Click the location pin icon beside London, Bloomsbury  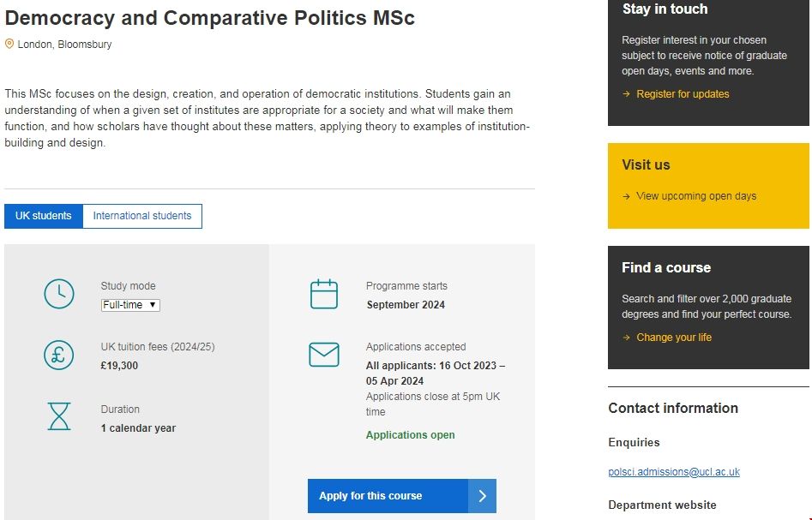pos(9,44)
